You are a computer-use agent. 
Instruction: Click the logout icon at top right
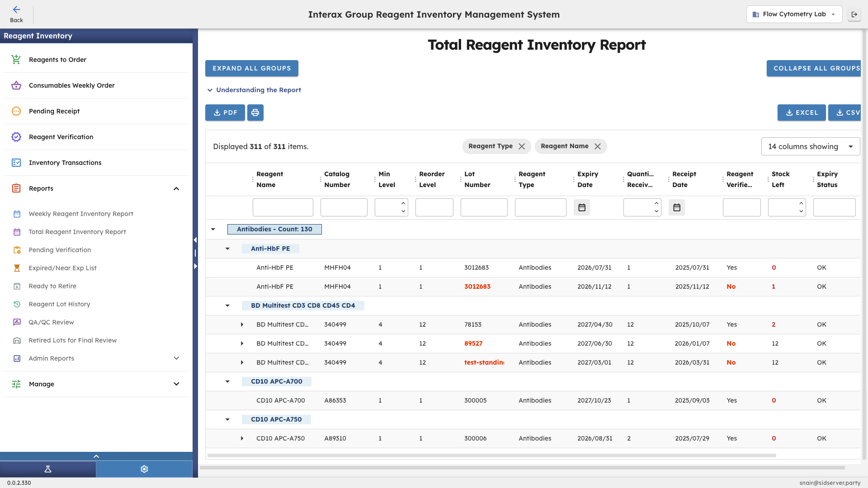coord(855,14)
